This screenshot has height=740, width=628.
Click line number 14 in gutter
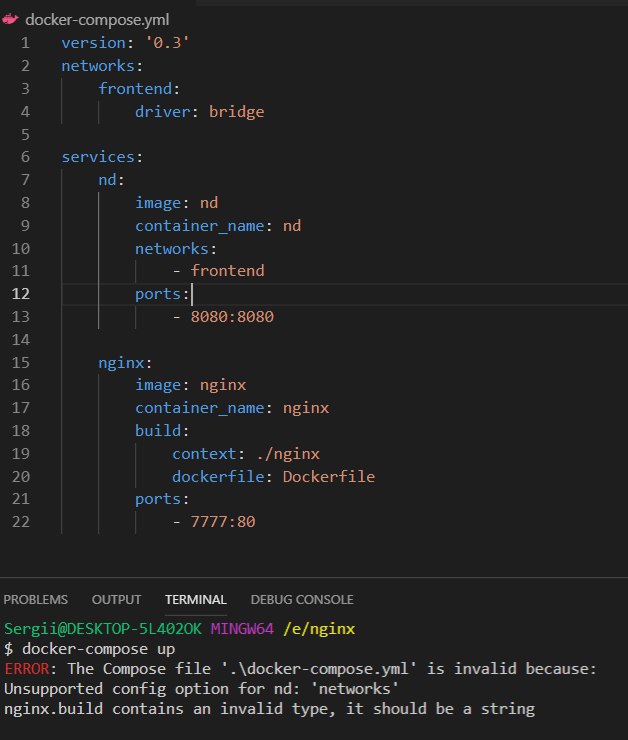click(x=20, y=340)
